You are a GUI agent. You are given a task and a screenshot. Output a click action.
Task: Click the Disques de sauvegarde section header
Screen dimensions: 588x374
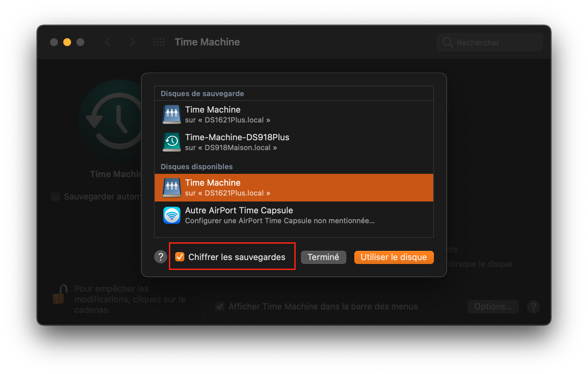(x=202, y=93)
